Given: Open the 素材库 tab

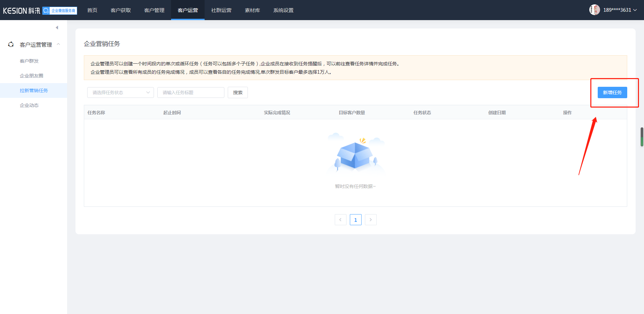Looking at the screenshot, I should tap(252, 10).
